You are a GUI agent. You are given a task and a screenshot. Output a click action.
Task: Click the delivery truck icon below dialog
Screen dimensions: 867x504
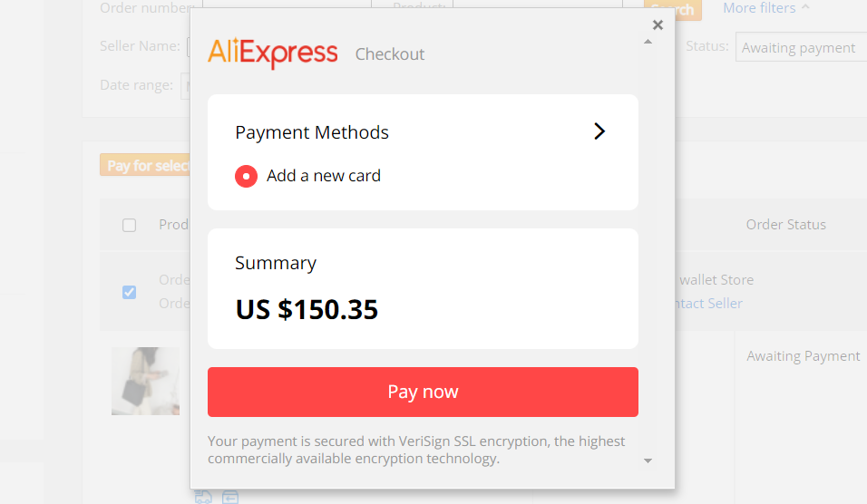(203, 497)
